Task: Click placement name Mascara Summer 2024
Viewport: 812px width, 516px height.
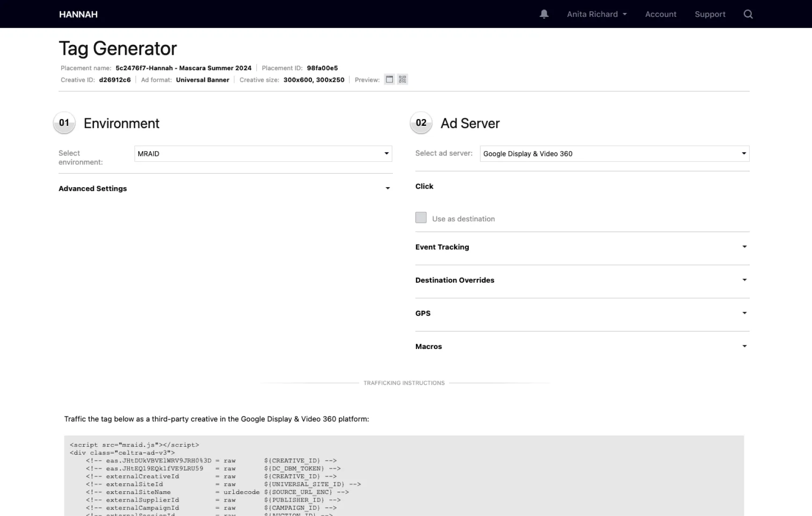Action: [x=183, y=68]
